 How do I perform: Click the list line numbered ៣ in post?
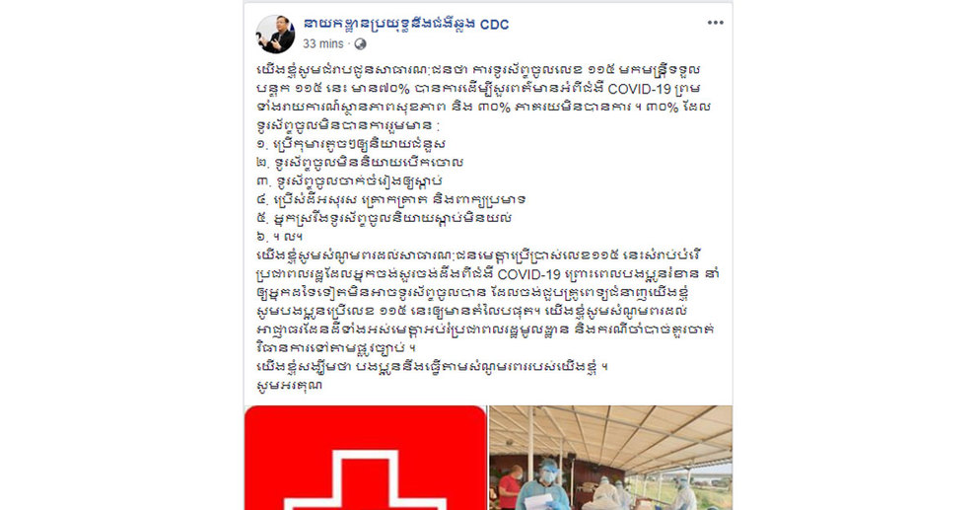(x=349, y=182)
